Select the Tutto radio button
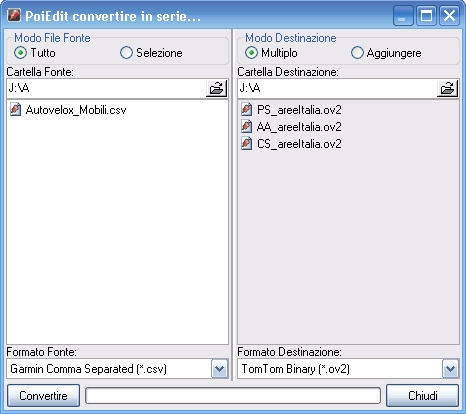Image resolution: width=466 pixels, height=414 pixels. pyautogui.click(x=20, y=53)
